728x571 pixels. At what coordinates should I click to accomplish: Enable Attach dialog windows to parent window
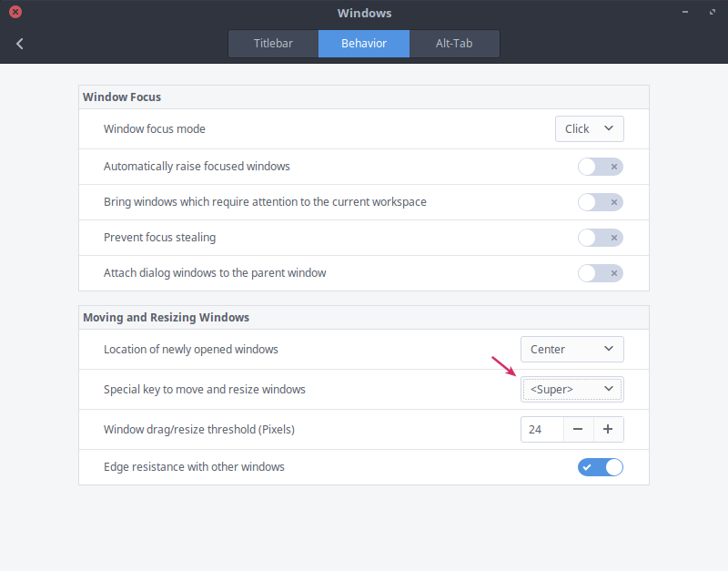(601, 272)
